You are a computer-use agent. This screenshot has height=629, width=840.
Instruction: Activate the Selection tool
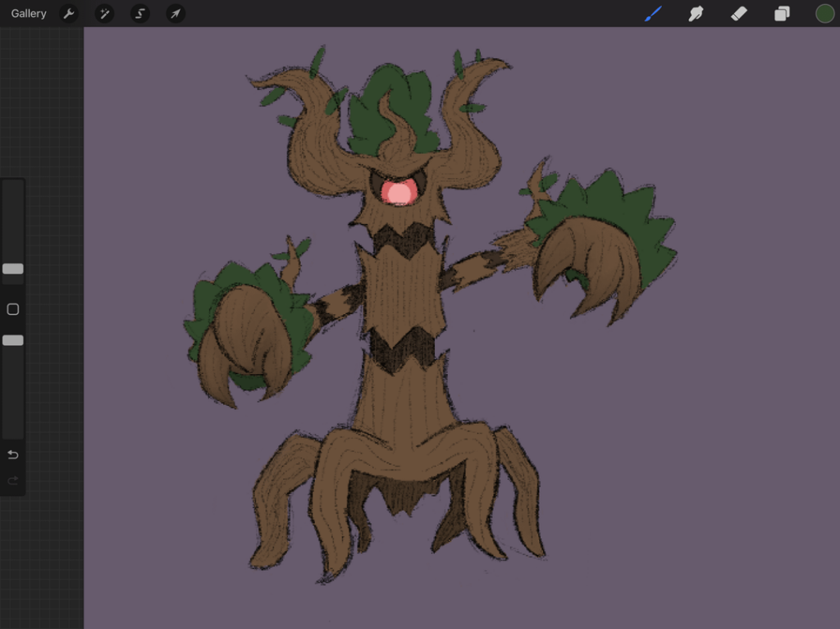(139, 13)
